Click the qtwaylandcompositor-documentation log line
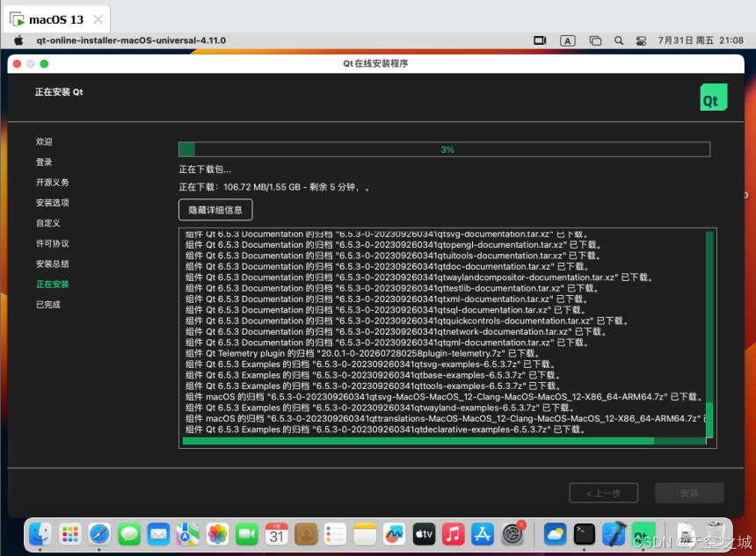 419,277
